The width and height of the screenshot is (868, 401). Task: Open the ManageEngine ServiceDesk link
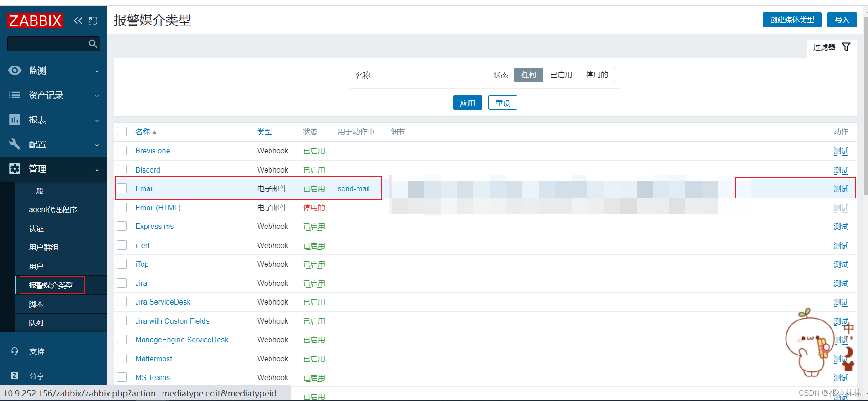point(182,340)
